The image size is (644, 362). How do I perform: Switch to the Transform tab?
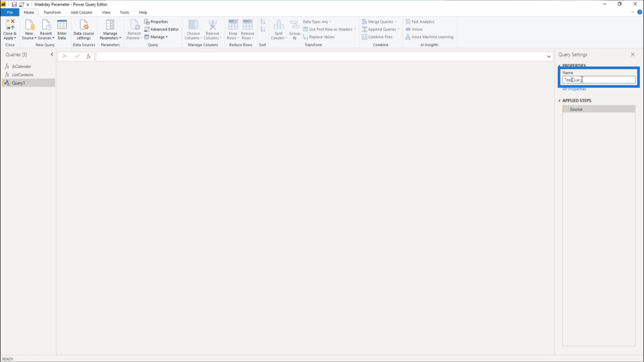52,12
